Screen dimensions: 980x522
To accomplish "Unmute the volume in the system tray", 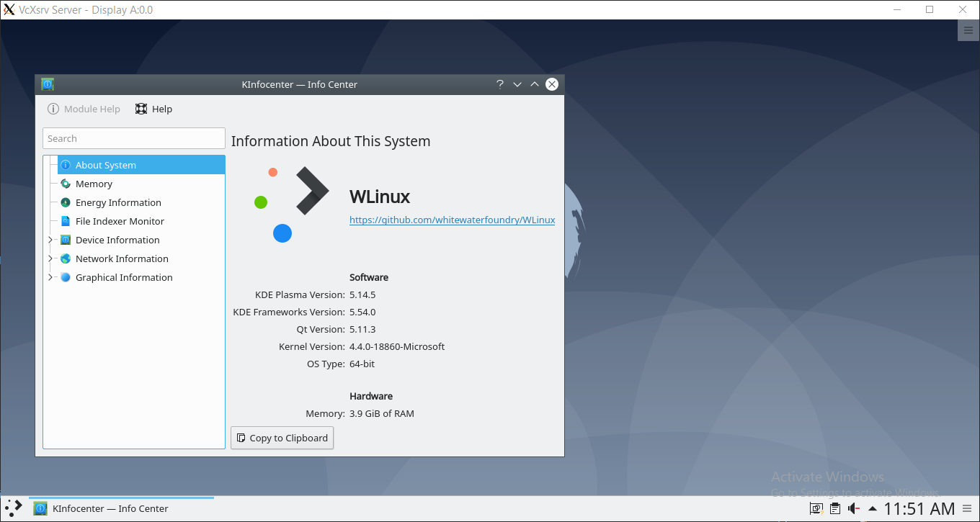I will pos(853,508).
